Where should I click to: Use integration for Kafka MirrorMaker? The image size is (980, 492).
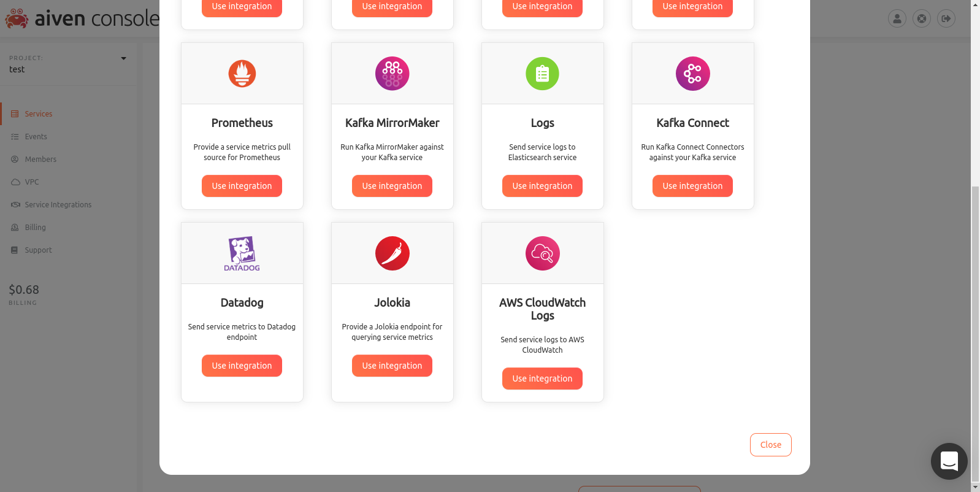392,186
